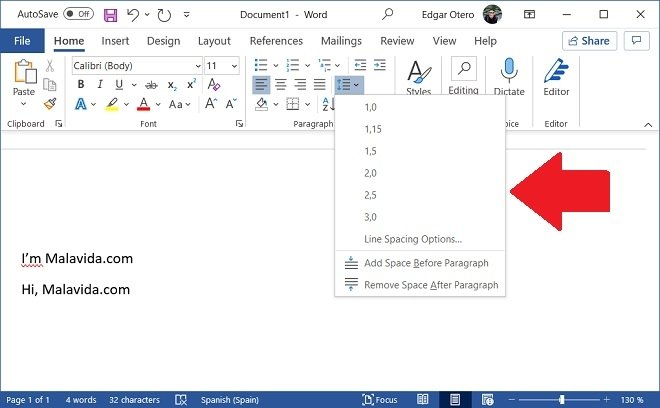The height and width of the screenshot is (408, 660).
Task: Click the Dictate microphone button
Action: (x=509, y=77)
